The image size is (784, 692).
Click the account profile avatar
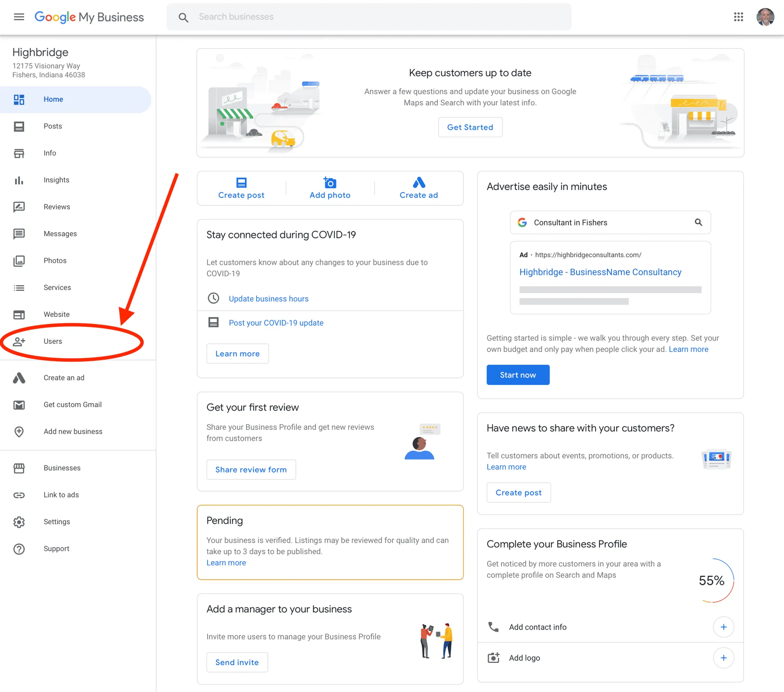coord(765,17)
